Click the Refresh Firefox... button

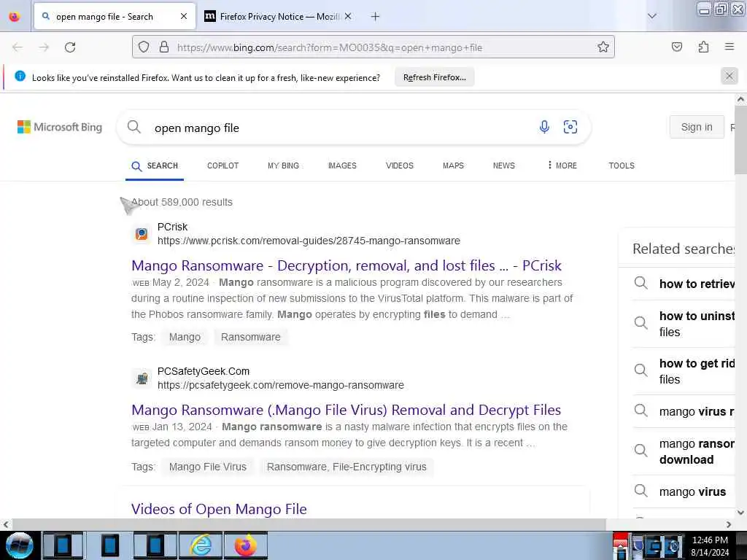click(x=435, y=77)
